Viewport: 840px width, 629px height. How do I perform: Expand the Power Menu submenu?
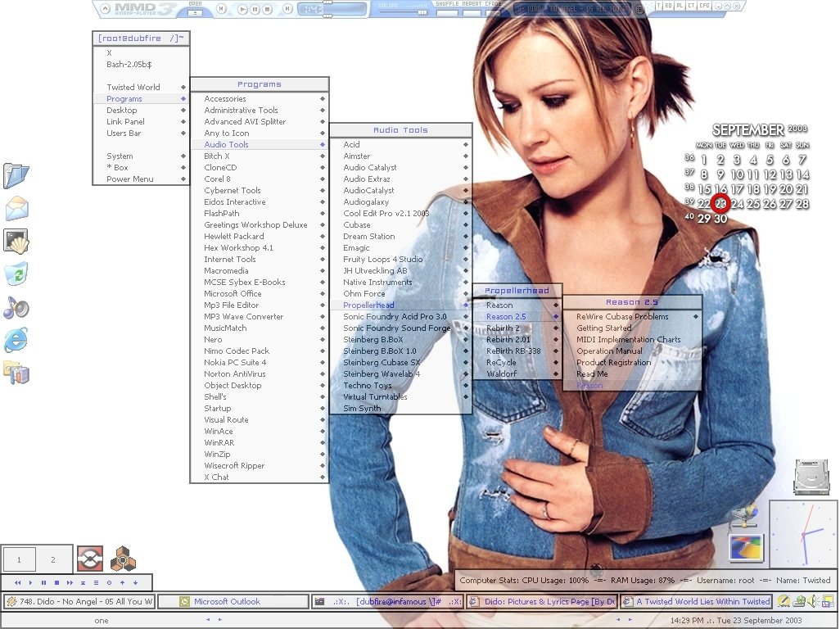pos(141,179)
